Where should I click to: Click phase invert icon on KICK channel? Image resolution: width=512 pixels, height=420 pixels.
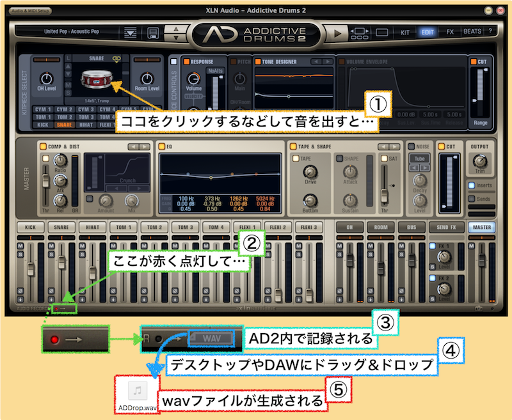20,290
